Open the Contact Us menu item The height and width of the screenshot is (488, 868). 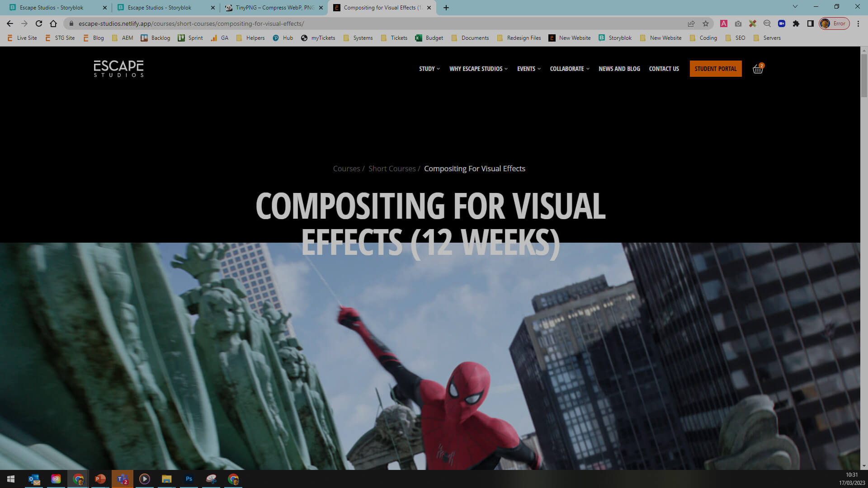tap(664, 69)
